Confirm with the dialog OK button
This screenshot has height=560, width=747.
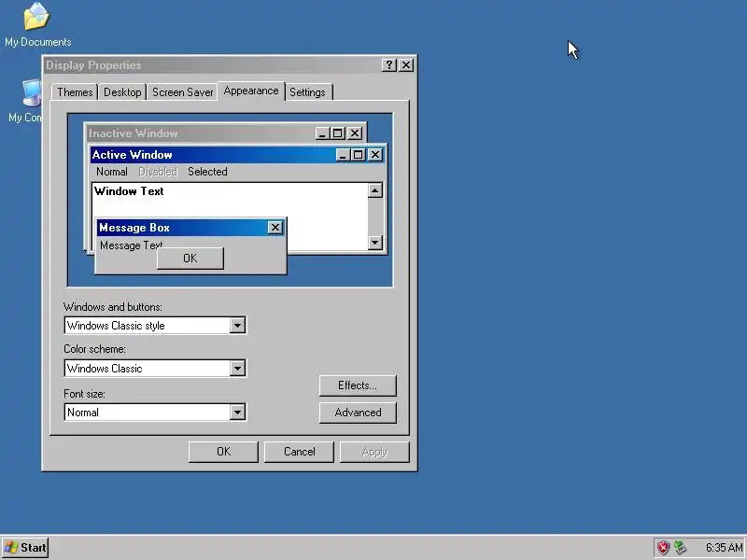[223, 452]
